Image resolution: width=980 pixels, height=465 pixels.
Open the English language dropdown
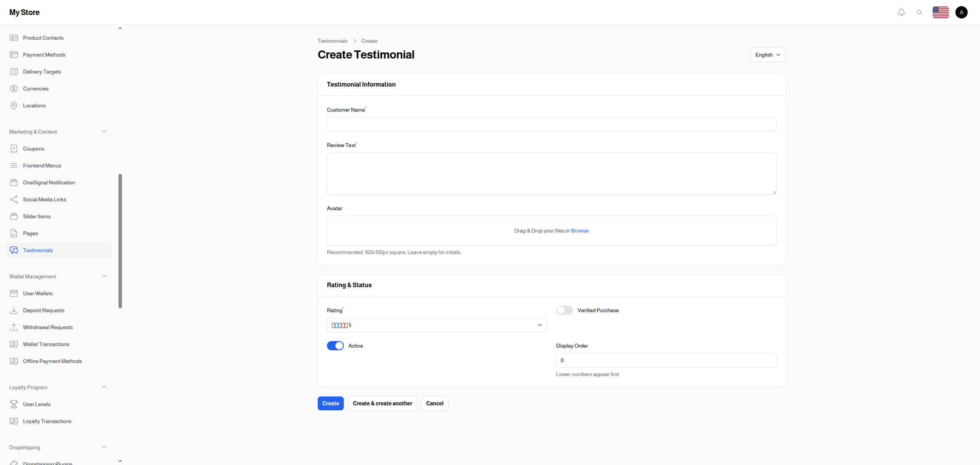[767, 55]
